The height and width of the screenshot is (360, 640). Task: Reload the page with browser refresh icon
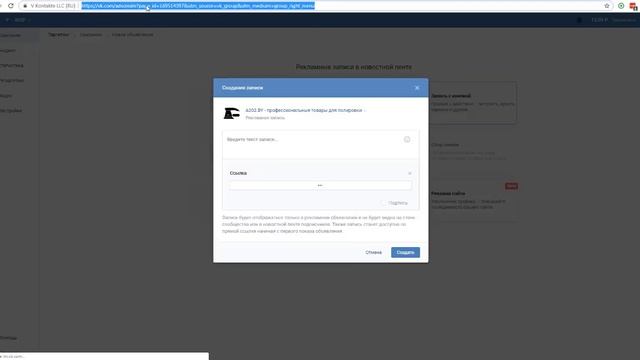[x=11, y=6]
